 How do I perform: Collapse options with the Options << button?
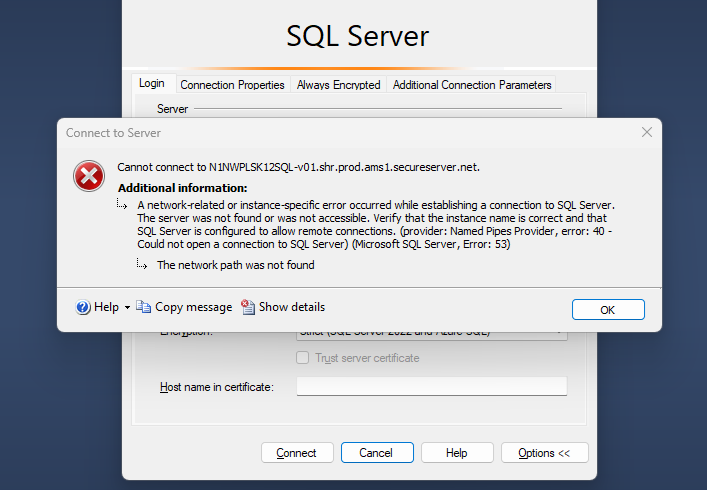tap(544, 453)
